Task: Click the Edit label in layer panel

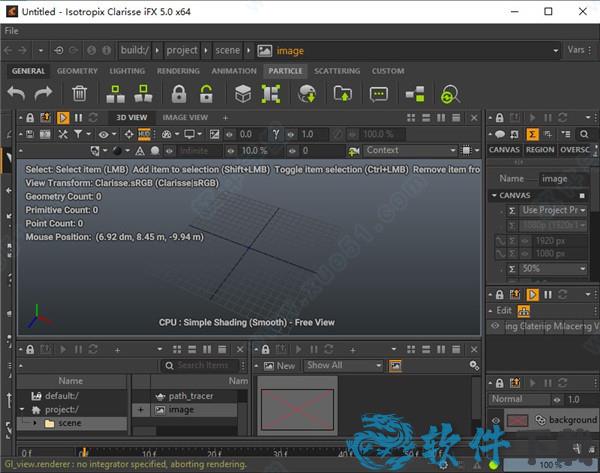Action: [504, 310]
